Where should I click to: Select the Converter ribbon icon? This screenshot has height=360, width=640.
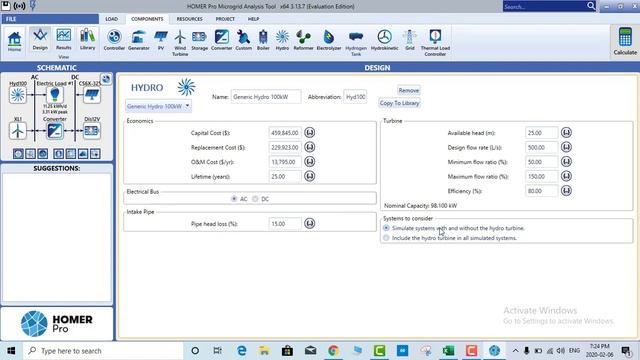(x=222, y=40)
